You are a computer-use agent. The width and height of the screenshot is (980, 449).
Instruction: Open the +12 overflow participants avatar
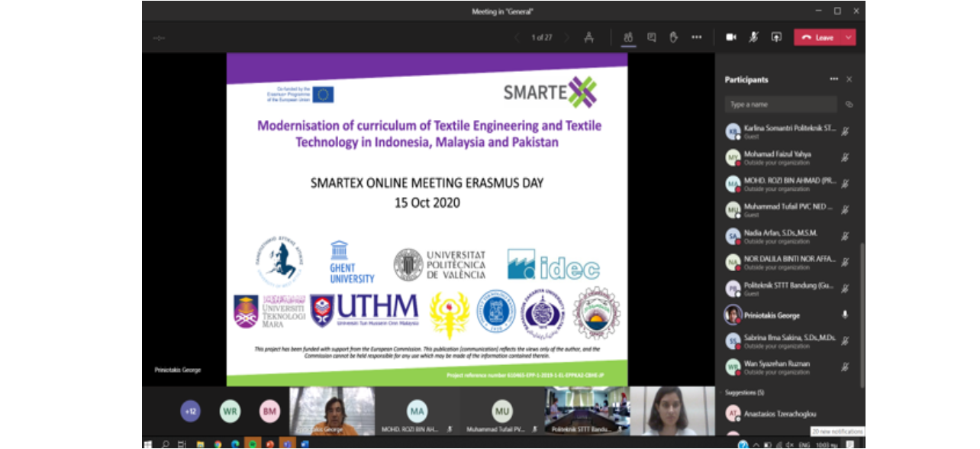tap(191, 412)
